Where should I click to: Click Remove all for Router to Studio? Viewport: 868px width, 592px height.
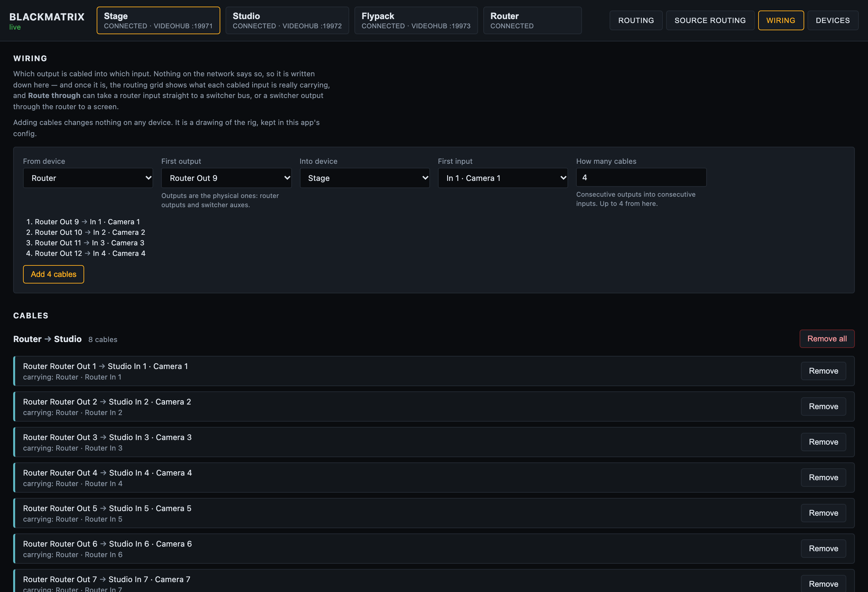click(x=827, y=338)
